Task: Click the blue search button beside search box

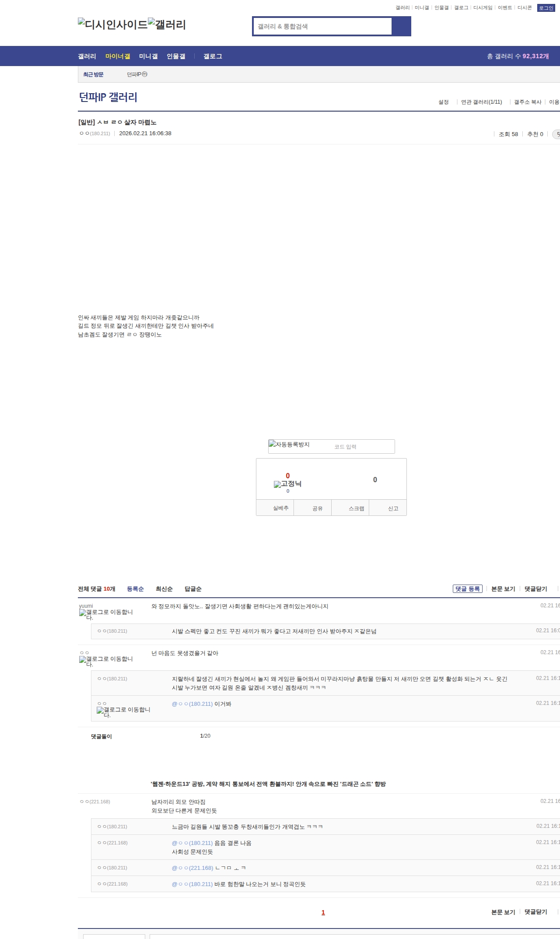Action: (401, 26)
